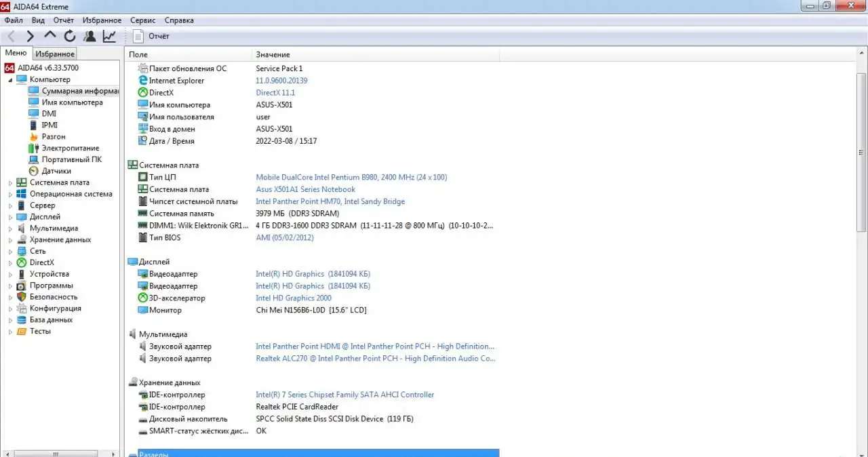Open the Intel Panther Point HM70 chipset link

(330, 201)
